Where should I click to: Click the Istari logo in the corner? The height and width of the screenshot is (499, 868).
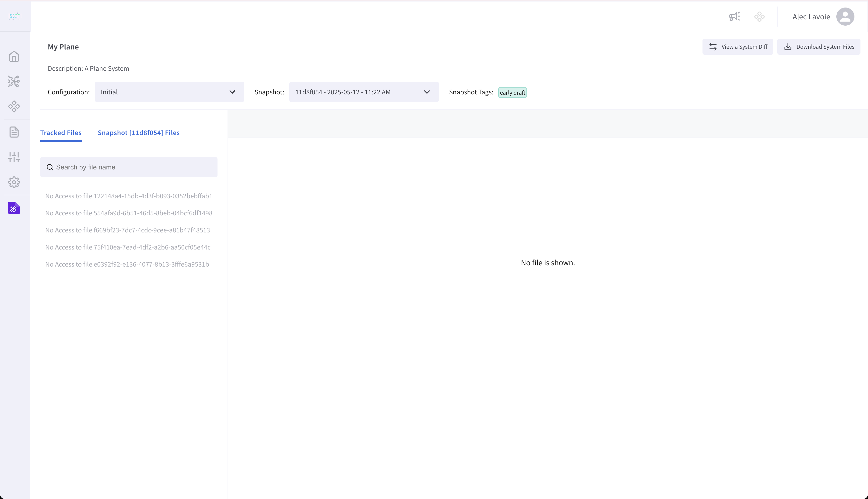[15, 16]
